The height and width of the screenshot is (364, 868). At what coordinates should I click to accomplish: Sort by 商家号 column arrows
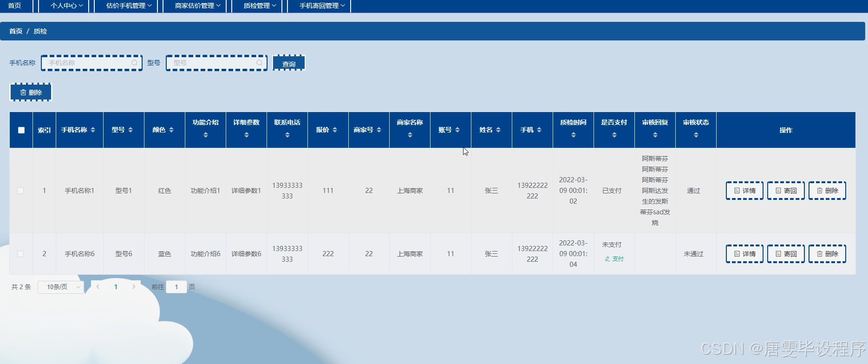(379, 130)
